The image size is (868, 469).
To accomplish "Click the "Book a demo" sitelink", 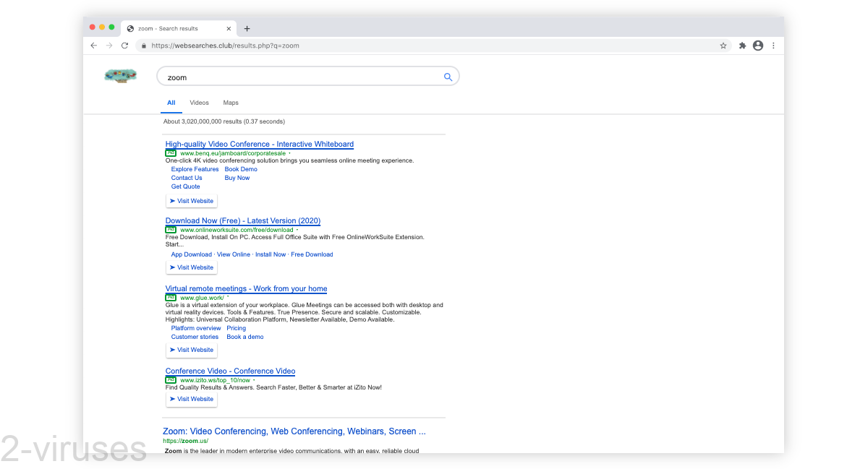I will pyautogui.click(x=244, y=336).
